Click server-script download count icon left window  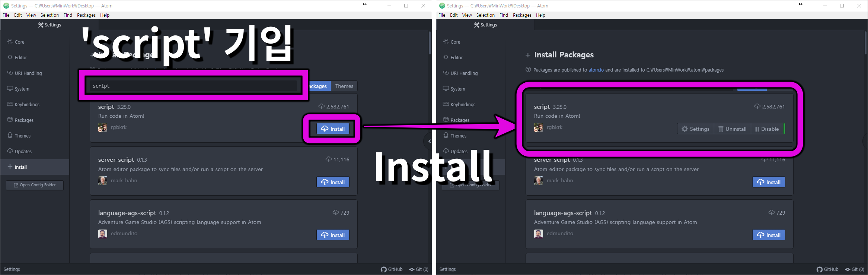pos(329,159)
